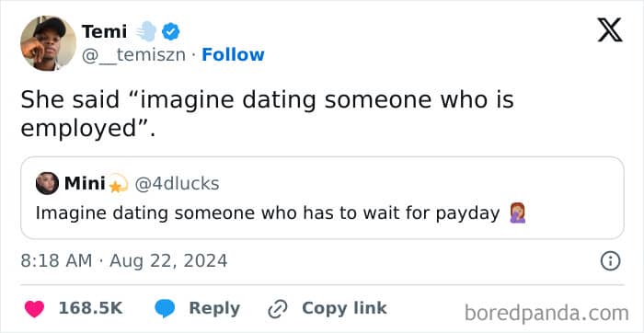Open the 8:18 AM Aug 22, 2024 timestamp
The width and height of the screenshot is (644, 333).
(124, 261)
